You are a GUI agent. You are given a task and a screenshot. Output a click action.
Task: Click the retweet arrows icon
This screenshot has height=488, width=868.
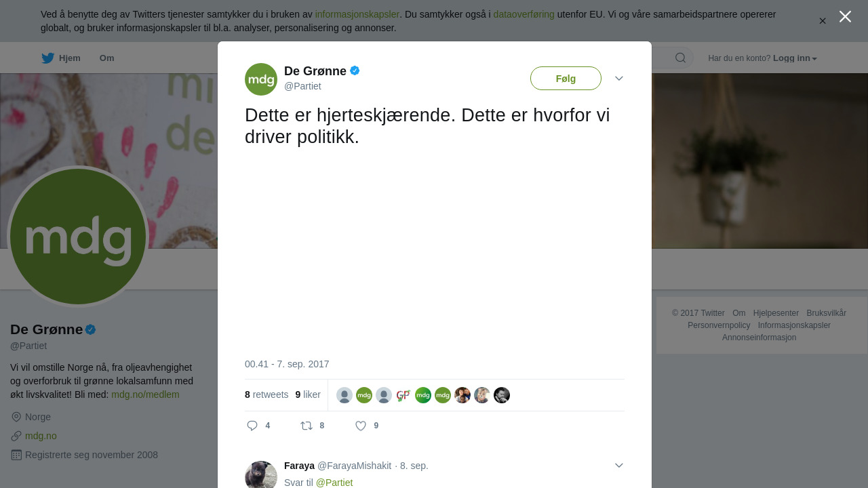point(307,426)
